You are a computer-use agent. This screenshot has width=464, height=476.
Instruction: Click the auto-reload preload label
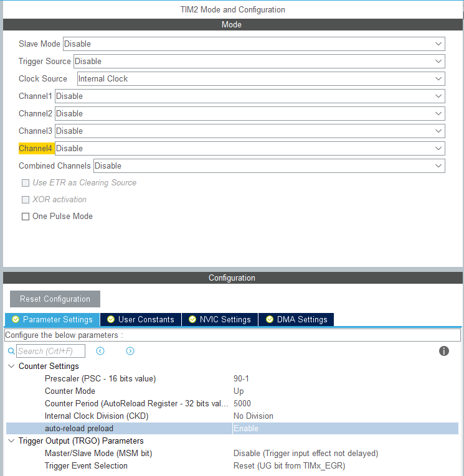[79, 428]
